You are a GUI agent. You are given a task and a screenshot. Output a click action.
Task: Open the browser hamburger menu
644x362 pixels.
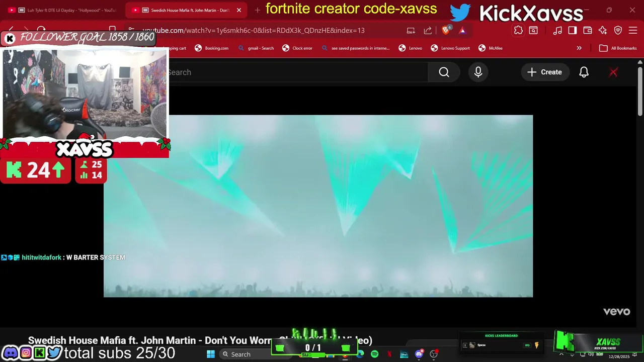[633, 30]
